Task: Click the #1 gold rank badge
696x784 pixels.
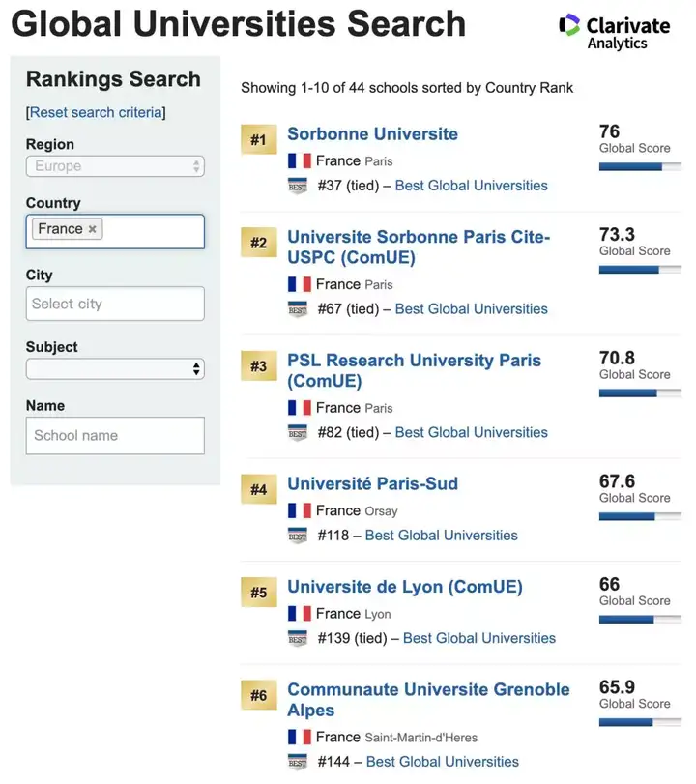Action: (258, 140)
